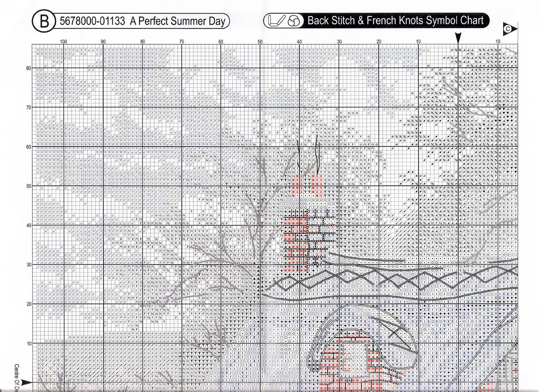Click the 80 column number on top axis
This screenshot has height=392, width=539.
point(142,42)
